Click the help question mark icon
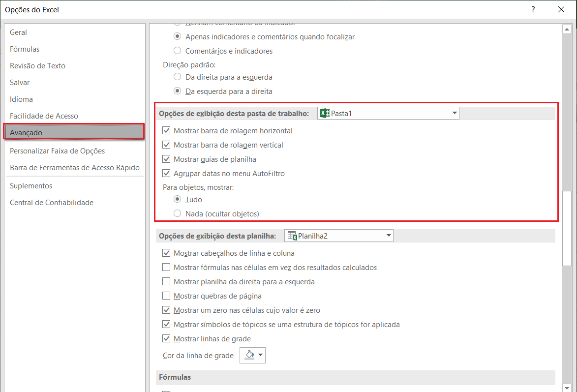This screenshot has width=577, height=392. pos(533,9)
